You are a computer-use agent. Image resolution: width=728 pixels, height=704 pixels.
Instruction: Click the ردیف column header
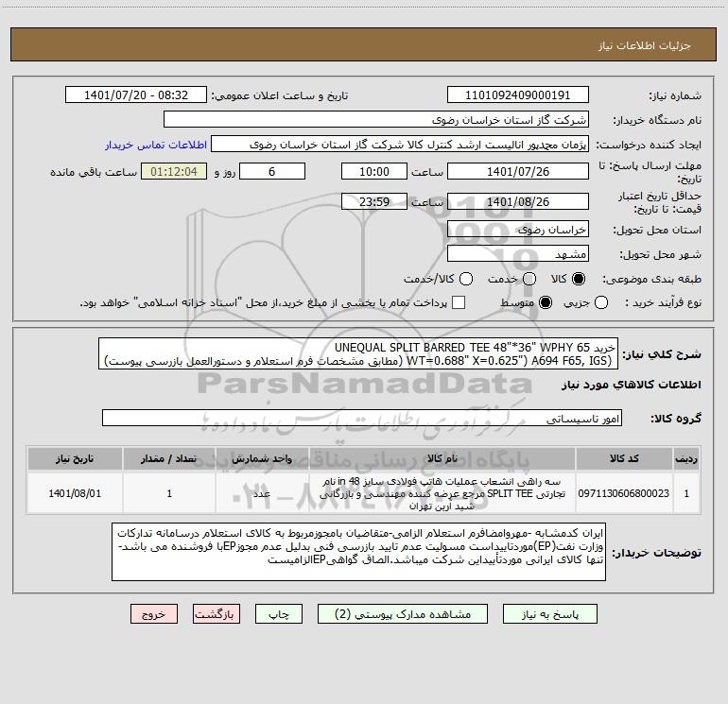686,458
